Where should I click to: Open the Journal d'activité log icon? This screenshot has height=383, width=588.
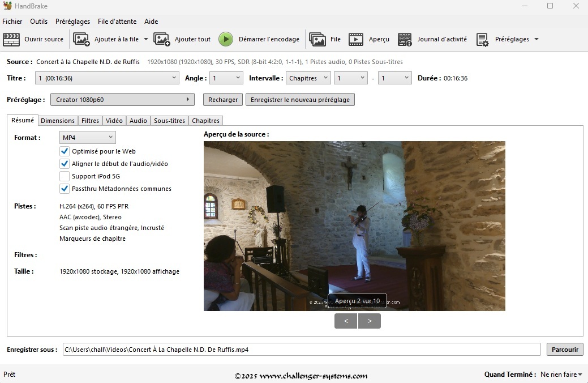pos(405,39)
